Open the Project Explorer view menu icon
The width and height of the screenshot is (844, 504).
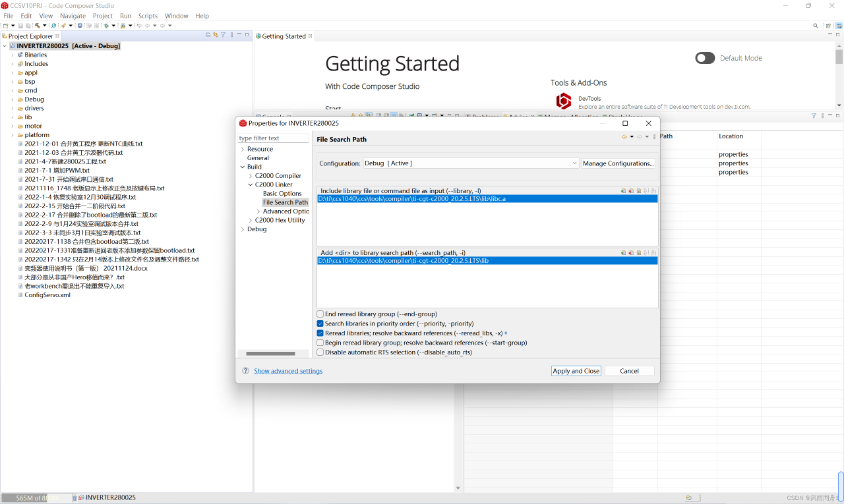click(231, 35)
